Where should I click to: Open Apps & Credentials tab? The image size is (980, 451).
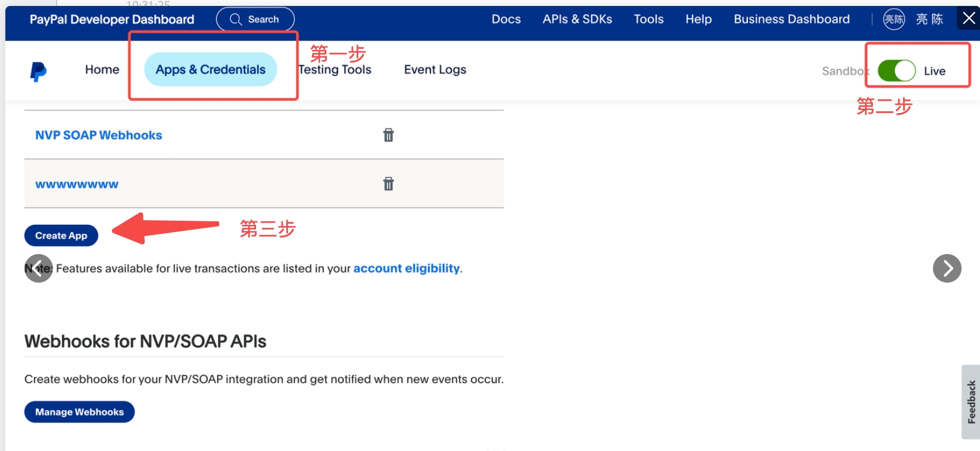(211, 70)
